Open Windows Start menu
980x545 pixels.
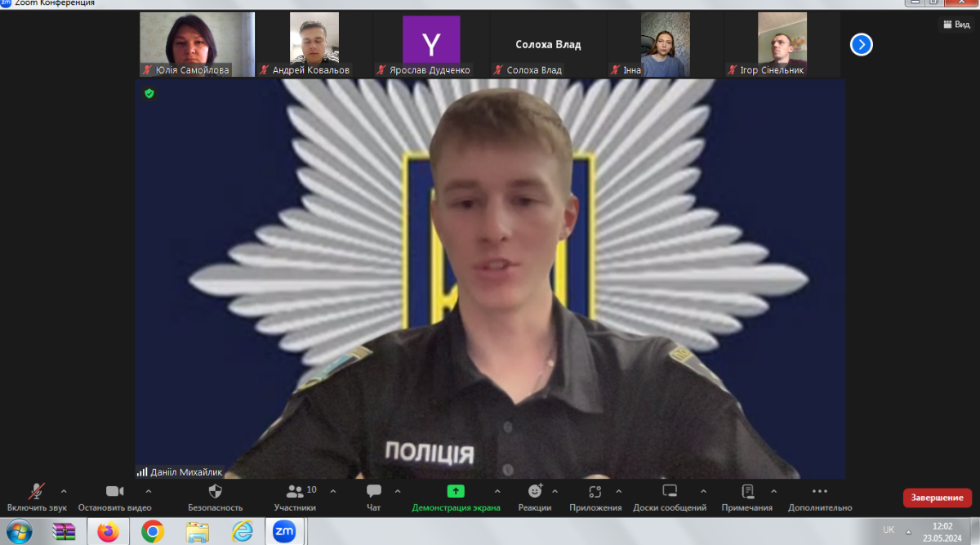[18, 531]
